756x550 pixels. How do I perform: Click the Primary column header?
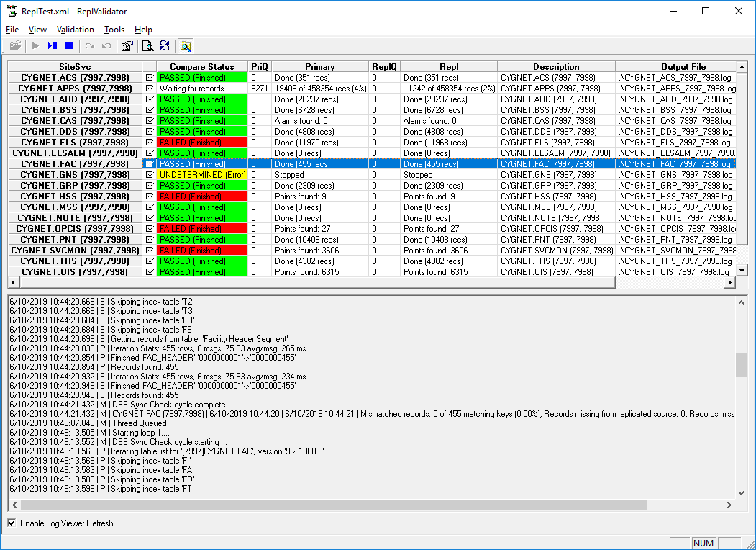click(x=319, y=66)
